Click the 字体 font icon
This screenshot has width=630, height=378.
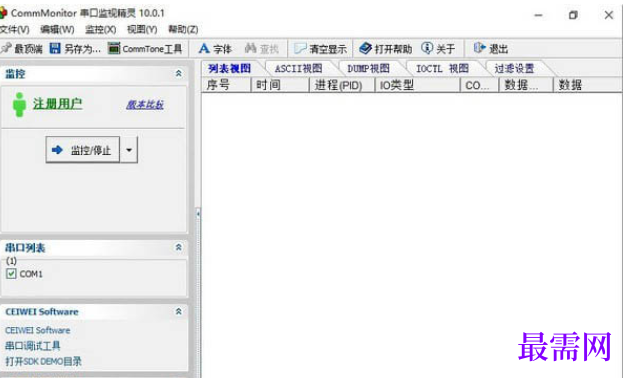click(x=204, y=49)
